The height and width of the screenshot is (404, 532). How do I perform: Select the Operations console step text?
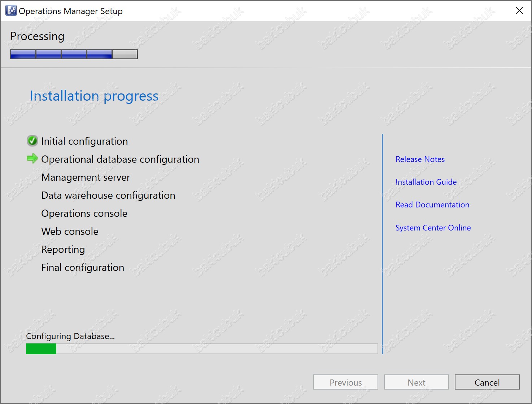click(x=84, y=213)
